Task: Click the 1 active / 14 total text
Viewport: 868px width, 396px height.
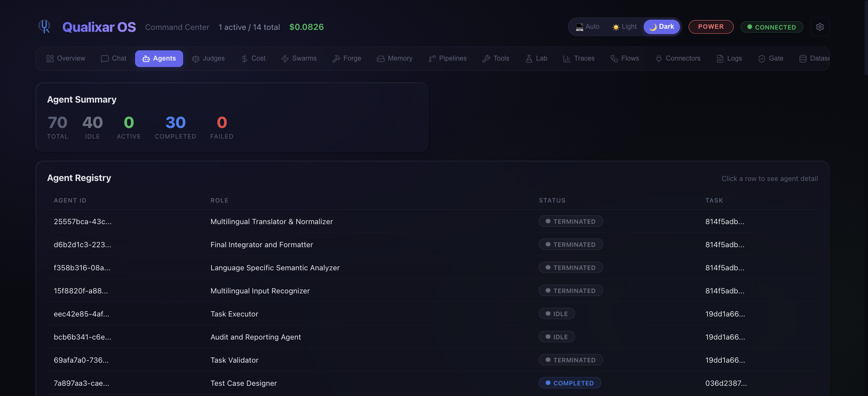Action: [249, 27]
